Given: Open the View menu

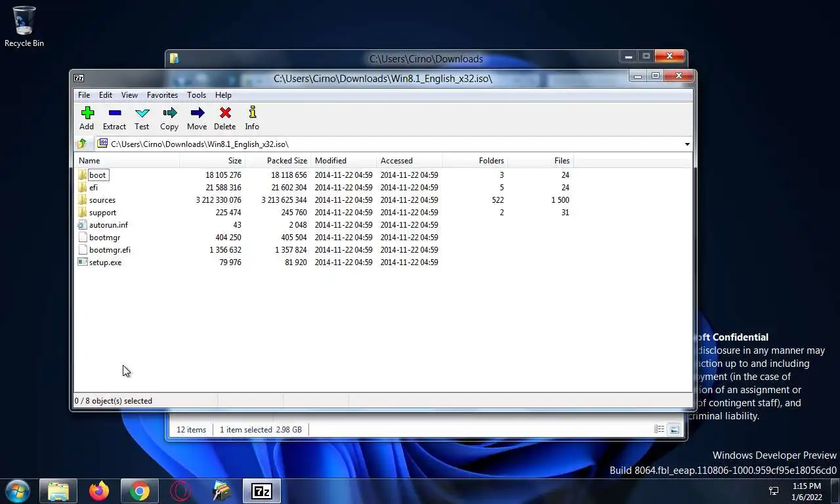Looking at the screenshot, I should click(x=129, y=95).
